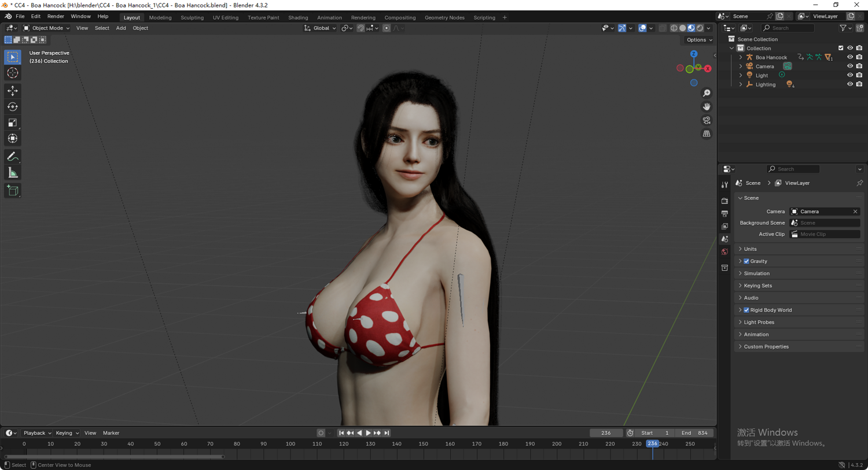Open the Output properties tab

click(x=724, y=213)
